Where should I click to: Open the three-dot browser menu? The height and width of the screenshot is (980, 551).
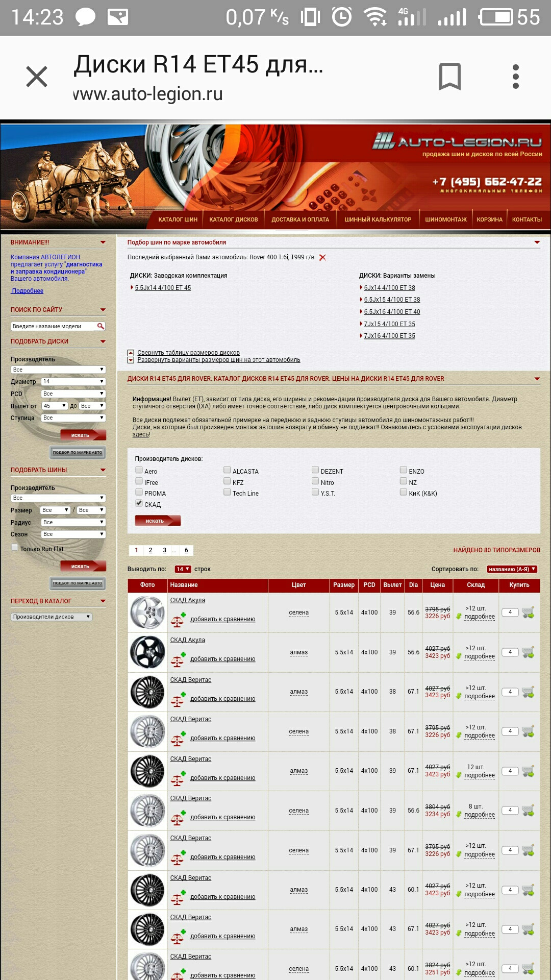tap(516, 77)
